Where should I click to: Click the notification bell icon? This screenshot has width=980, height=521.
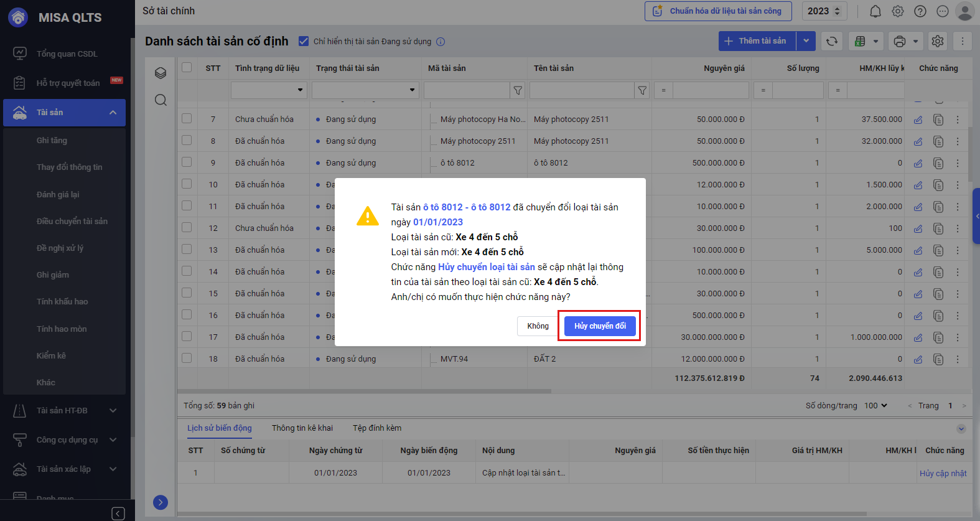tap(875, 11)
